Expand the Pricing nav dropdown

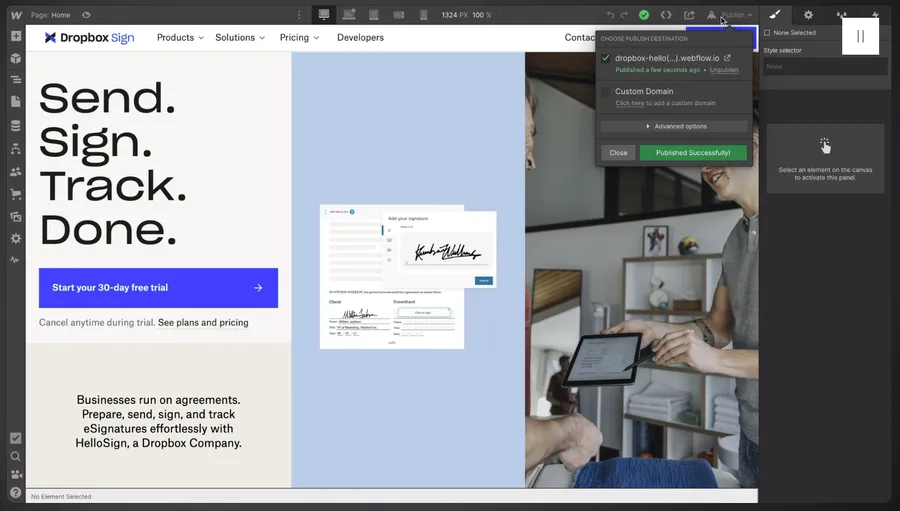point(299,37)
